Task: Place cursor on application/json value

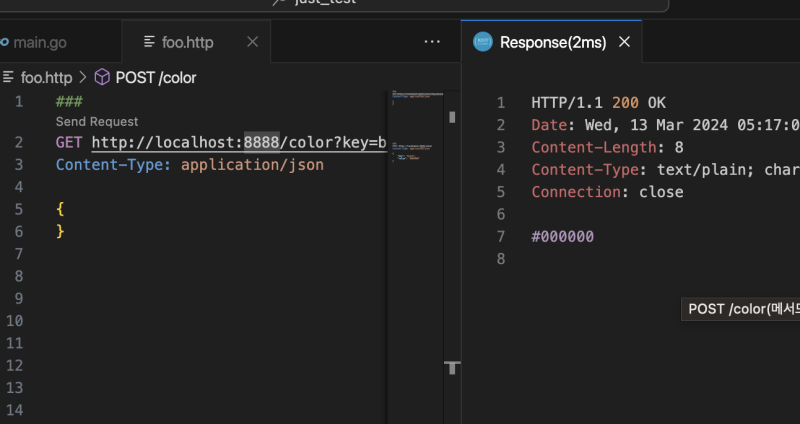Action: click(x=252, y=164)
